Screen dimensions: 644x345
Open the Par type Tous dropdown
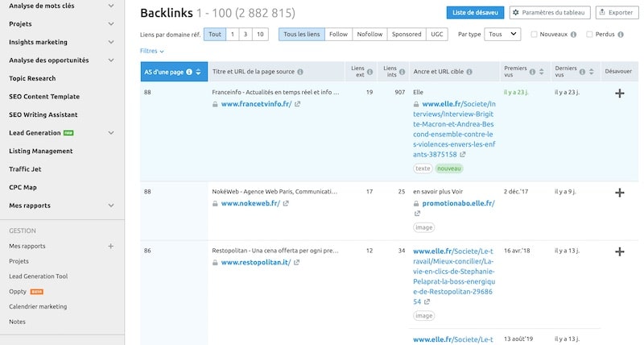502,34
